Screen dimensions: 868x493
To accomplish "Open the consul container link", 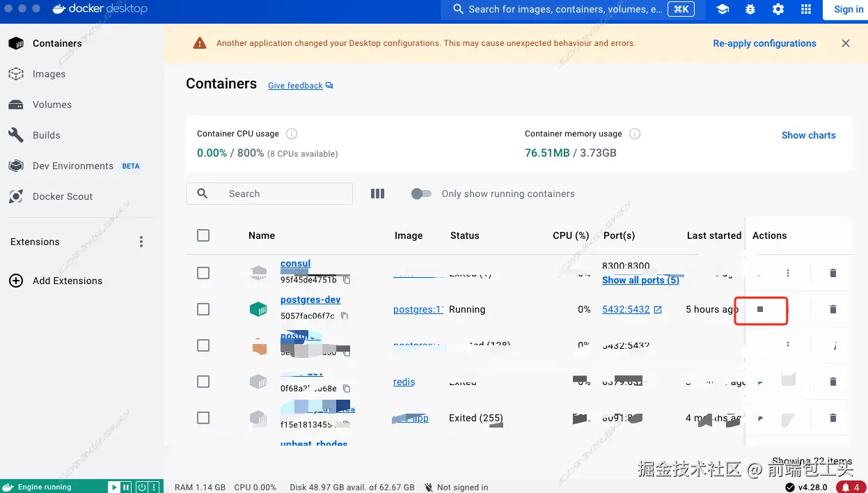I will coord(296,264).
